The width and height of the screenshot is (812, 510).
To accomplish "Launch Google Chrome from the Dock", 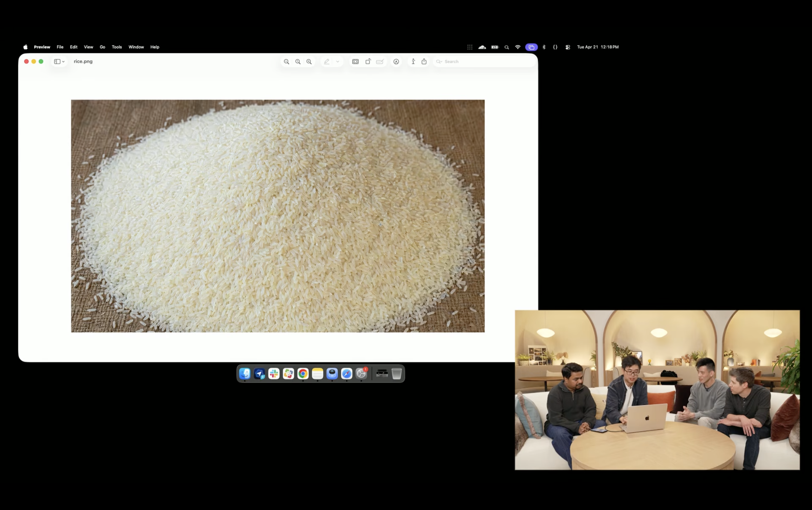I will 303,374.
